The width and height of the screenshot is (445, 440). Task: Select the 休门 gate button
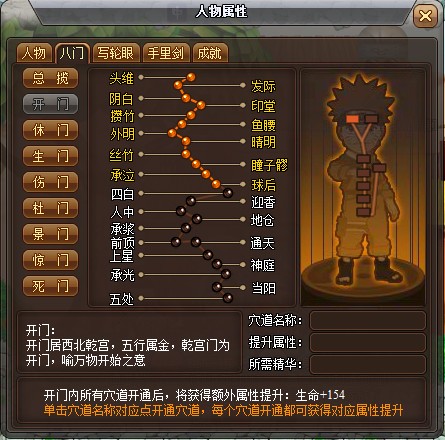(x=50, y=130)
